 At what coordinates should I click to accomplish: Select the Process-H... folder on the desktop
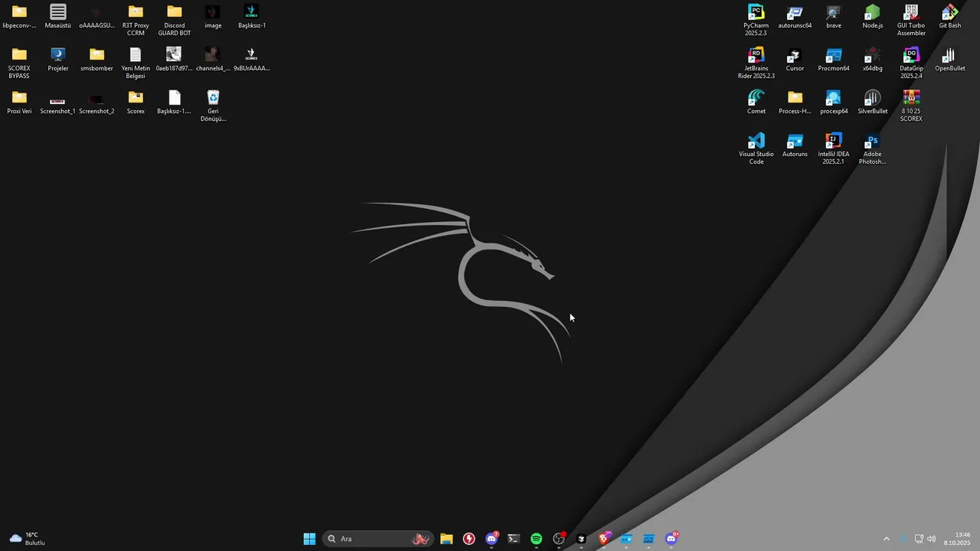coord(795,103)
